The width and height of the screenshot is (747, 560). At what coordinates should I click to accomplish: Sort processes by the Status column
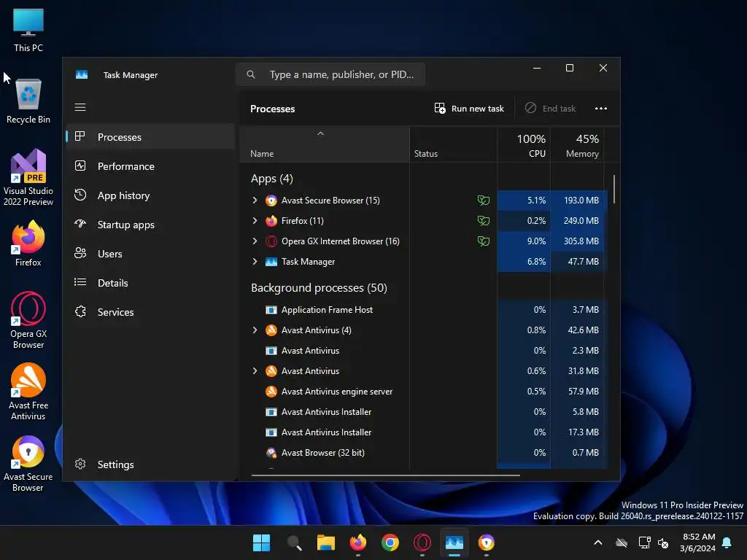(453, 146)
